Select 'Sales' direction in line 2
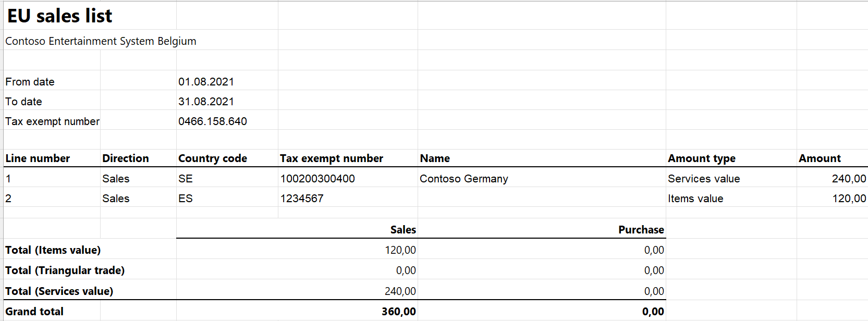 (116, 199)
